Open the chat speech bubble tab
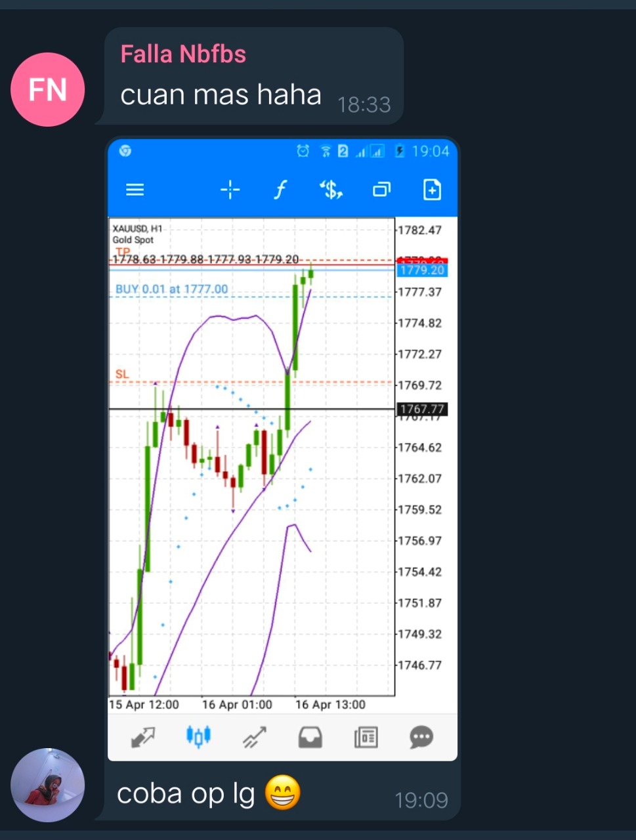Image resolution: width=636 pixels, height=840 pixels. click(421, 738)
